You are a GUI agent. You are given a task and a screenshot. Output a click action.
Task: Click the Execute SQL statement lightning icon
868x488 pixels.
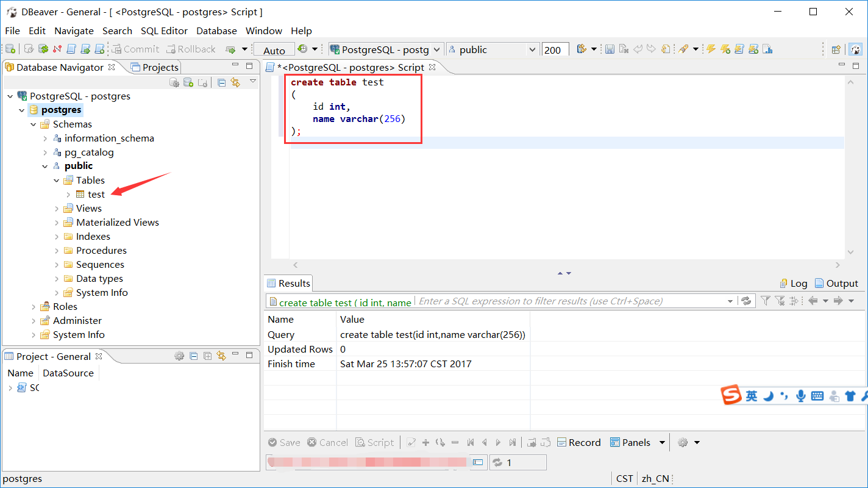(711, 49)
